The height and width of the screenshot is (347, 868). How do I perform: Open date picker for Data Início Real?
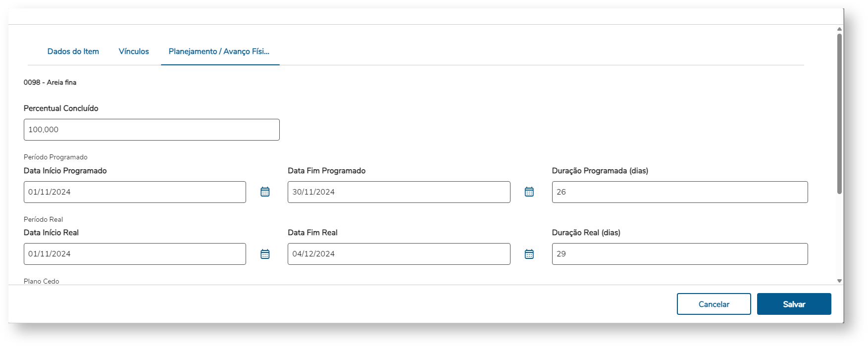tap(265, 254)
